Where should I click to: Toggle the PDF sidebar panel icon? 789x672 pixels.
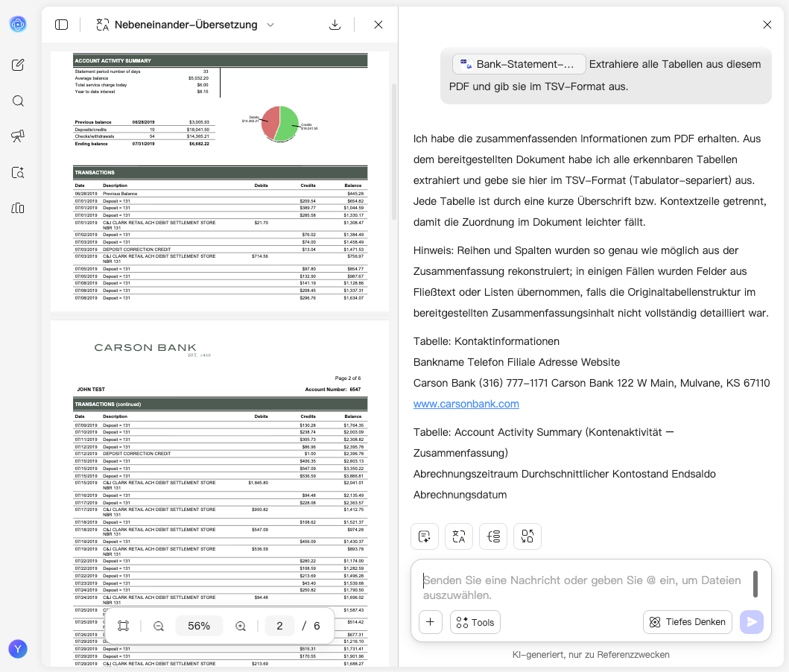click(x=61, y=25)
